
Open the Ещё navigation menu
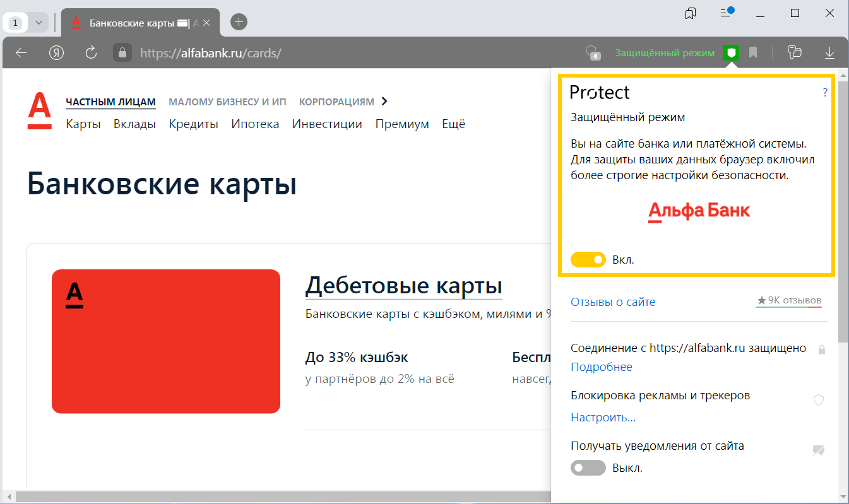[453, 124]
